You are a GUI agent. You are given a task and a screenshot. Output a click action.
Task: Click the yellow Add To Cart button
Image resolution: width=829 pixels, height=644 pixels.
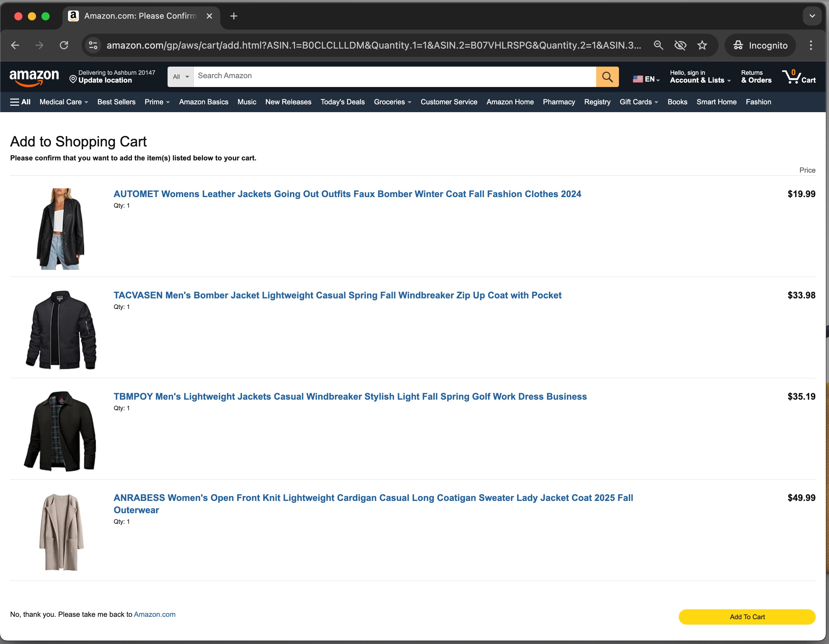click(x=747, y=617)
